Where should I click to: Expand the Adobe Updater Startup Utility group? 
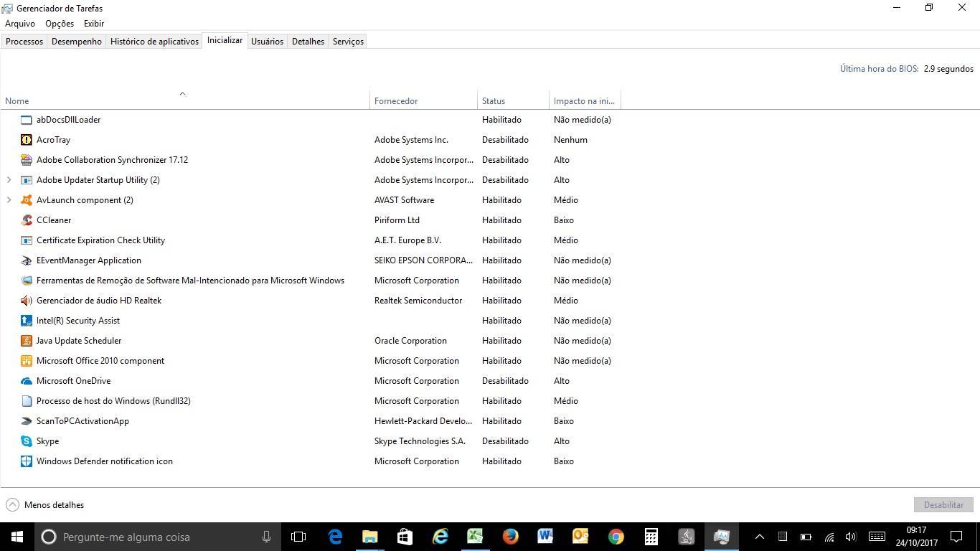click(x=9, y=180)
